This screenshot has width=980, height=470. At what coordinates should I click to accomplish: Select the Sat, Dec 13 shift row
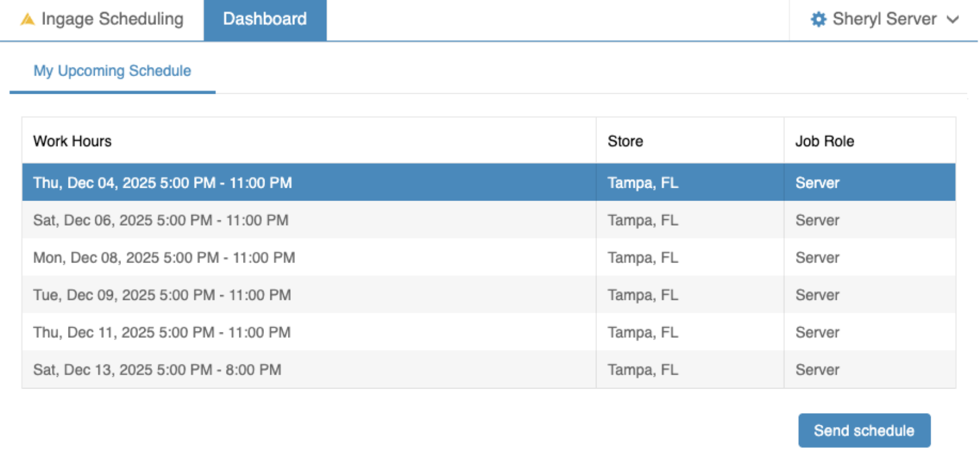pos(157,370)
